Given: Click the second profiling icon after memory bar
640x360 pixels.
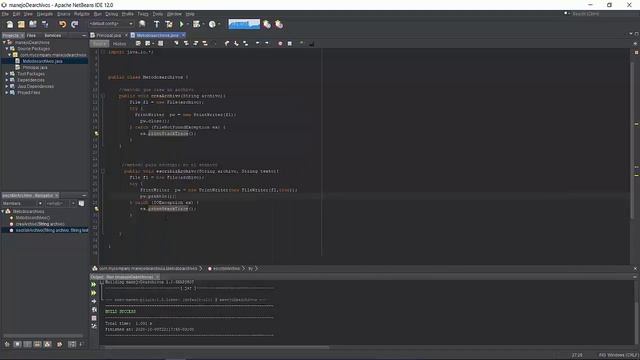Looking at the screenshot, I should pos(279,24).
